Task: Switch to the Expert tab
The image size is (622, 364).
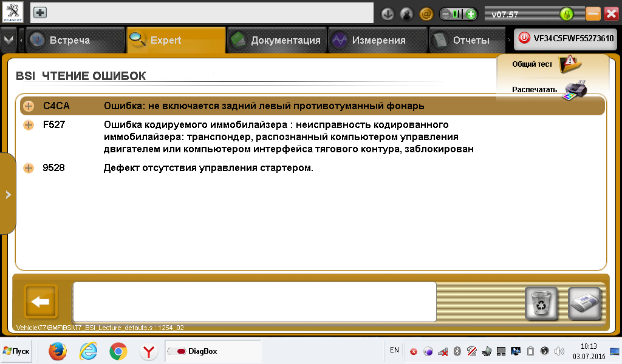Action: click(176, 40)
